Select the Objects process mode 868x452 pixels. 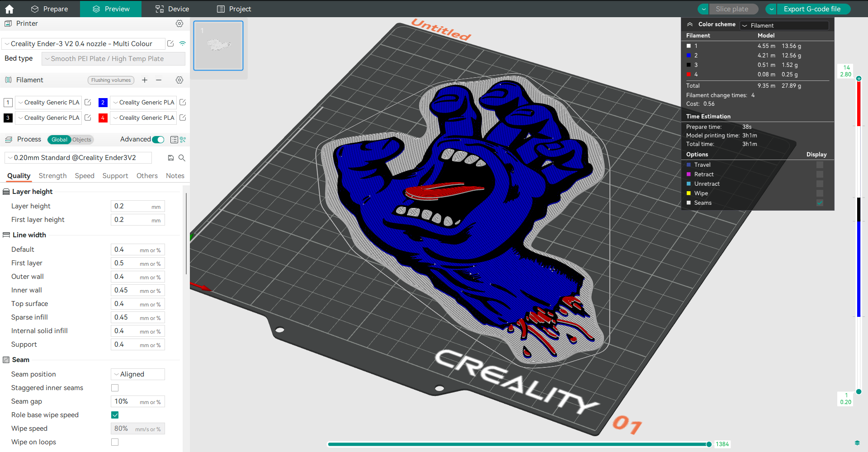82,140
